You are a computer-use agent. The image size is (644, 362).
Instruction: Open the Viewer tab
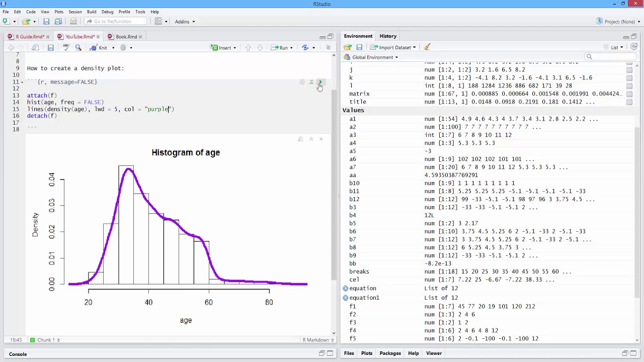point(434,353)
